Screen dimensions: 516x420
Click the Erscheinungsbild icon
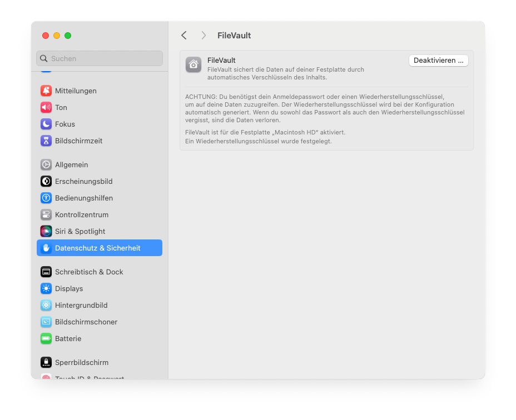pyautogui.click(x=46, y=181)
